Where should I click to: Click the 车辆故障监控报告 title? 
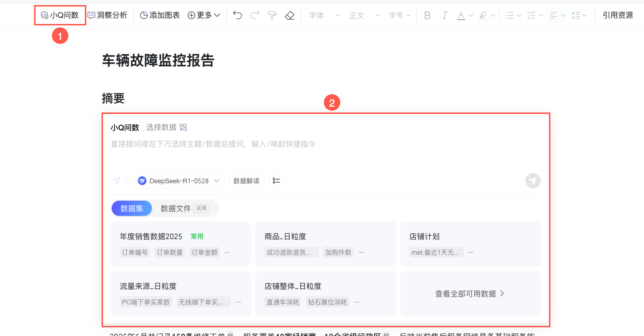(158, 60)
